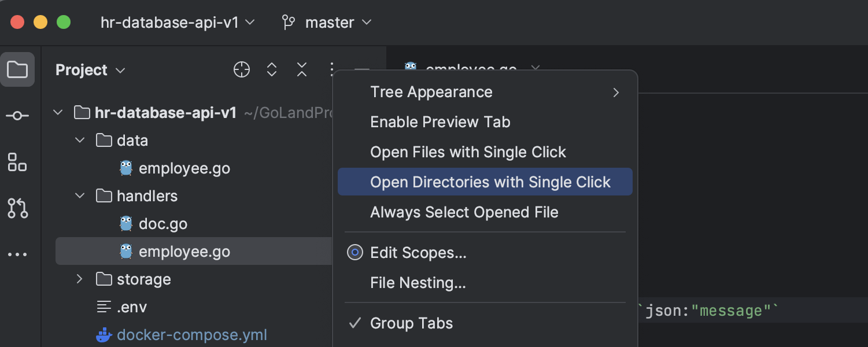Image resolution: width=868 pixels, height=347 pixels.
Task: Click the Expand Selected arrows icon
Action: click(272, 70)
